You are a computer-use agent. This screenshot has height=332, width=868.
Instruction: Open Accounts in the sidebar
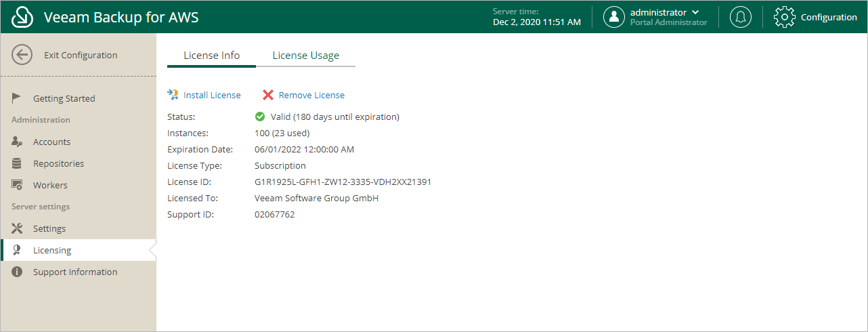tap(51, 142)
